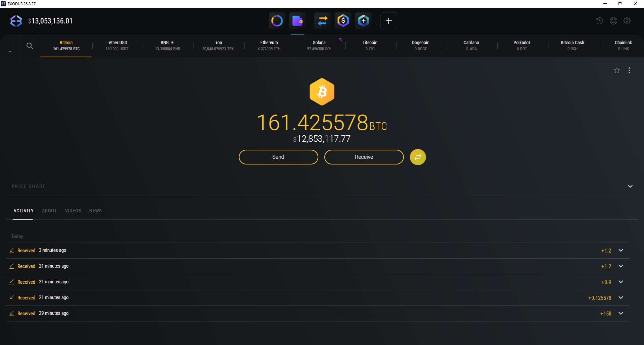Screen dimensions: 644x345
Task: Click the +158 amount
Action: pyautogui.click(x=606, y=314)
